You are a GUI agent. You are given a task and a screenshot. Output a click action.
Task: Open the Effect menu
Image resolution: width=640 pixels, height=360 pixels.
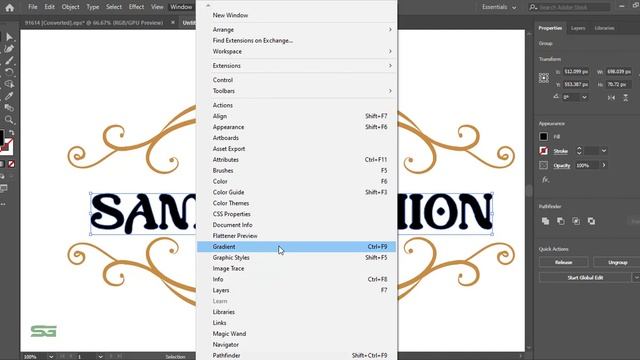[136, 7]
